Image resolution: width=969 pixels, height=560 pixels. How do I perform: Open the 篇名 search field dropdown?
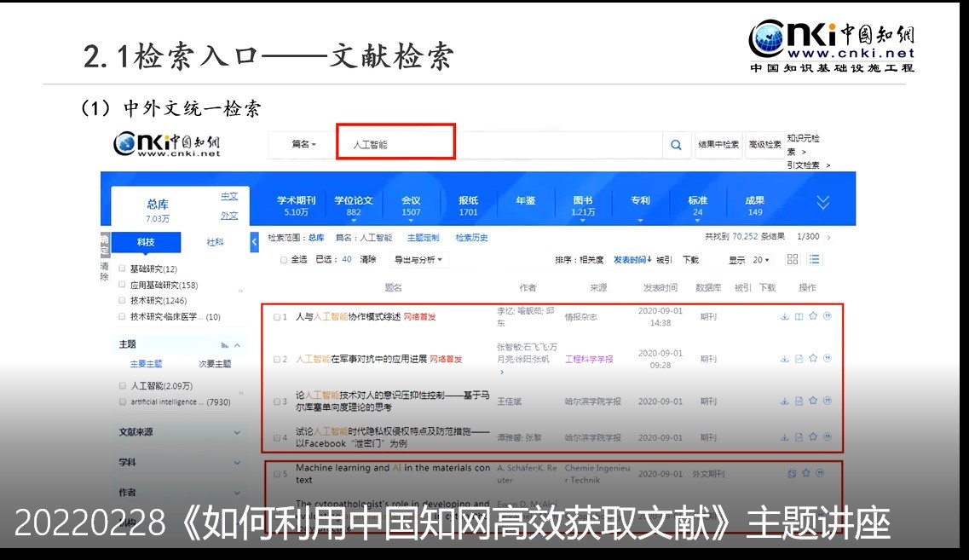click(x=303, y=145)
